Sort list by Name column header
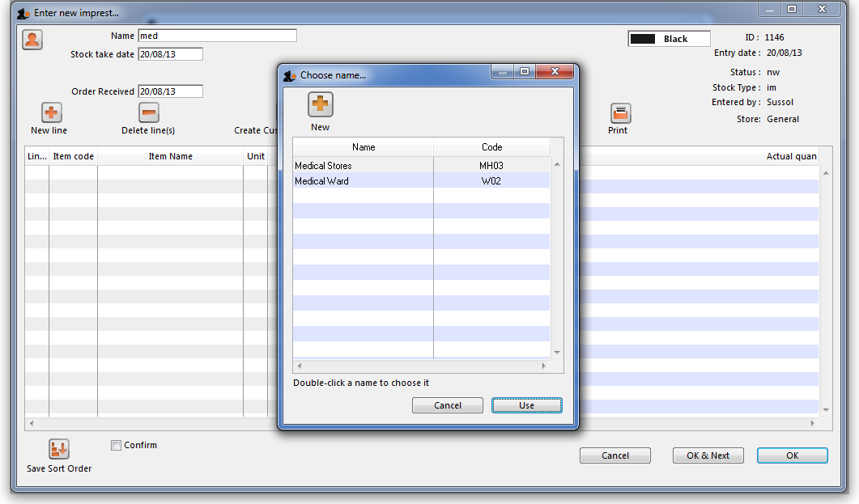 [x=364, y=147]
